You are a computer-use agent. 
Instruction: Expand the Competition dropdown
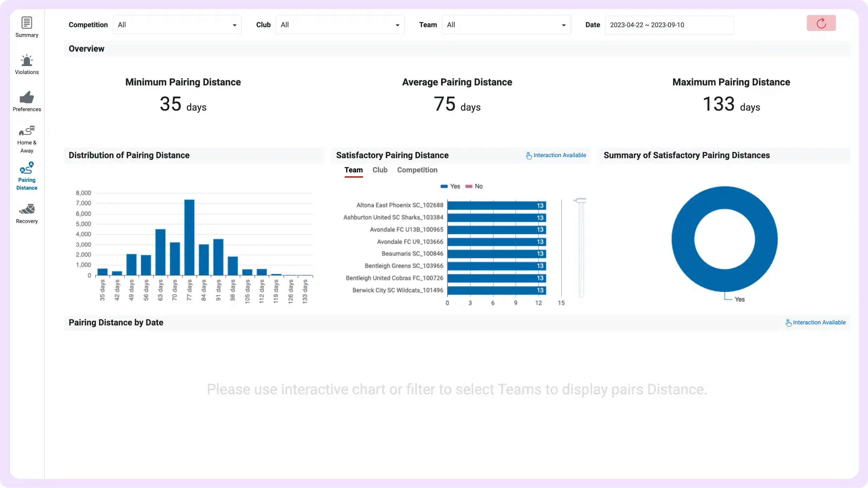point(177,25)
